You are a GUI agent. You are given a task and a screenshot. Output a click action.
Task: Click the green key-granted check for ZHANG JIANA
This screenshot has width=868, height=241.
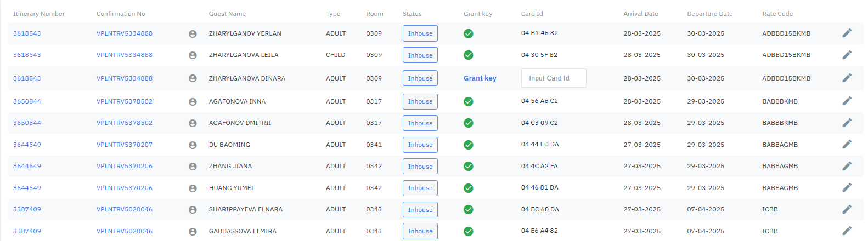click(468, 167)
